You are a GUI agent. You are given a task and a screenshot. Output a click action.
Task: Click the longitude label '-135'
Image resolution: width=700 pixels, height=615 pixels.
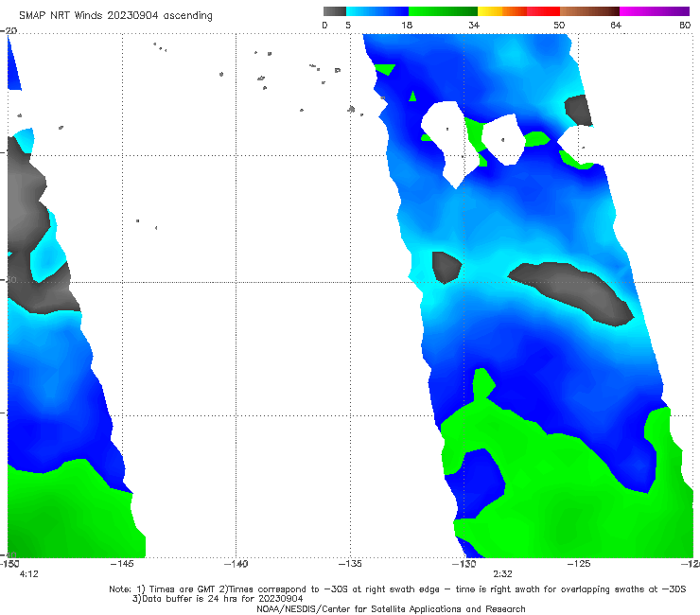point(350,564)
